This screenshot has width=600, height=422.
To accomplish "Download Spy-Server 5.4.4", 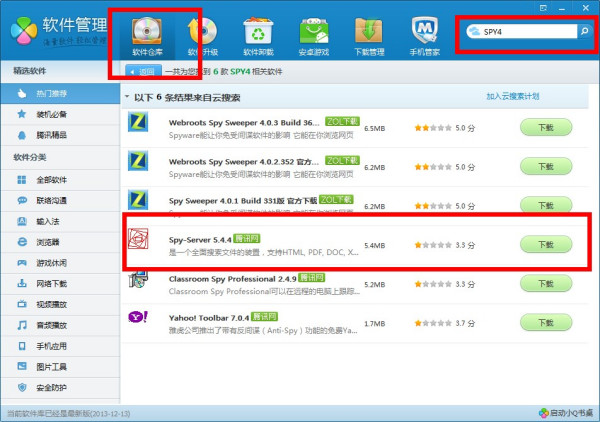I will click(x=546, y=244).
